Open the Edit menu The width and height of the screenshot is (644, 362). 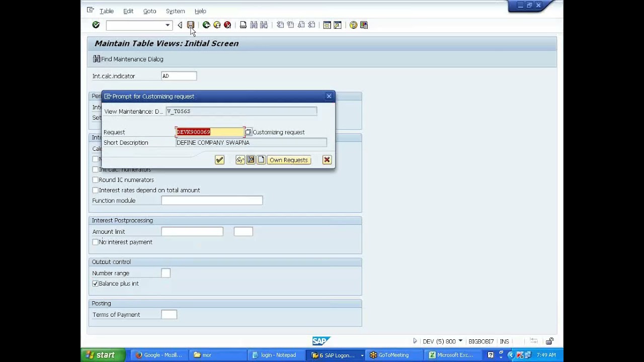(128, 11)
